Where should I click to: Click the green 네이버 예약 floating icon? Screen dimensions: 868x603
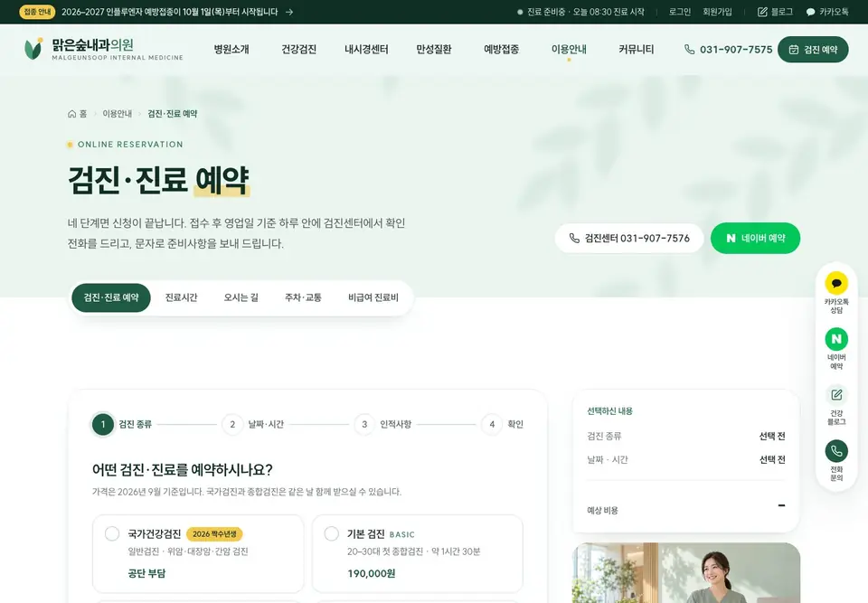tap(835, 339)
